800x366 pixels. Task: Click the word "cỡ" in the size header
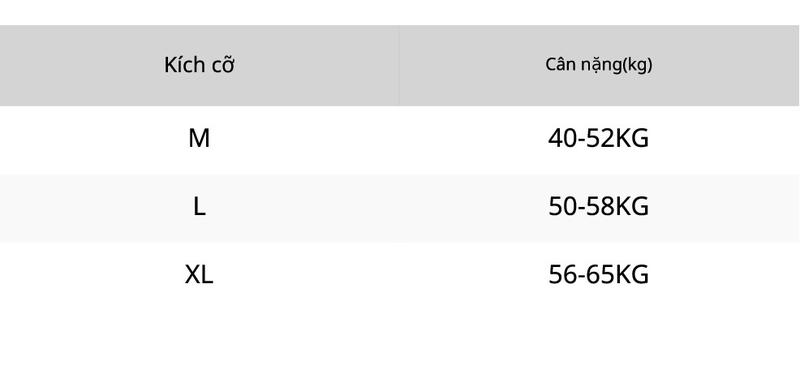tap(222, 66)
